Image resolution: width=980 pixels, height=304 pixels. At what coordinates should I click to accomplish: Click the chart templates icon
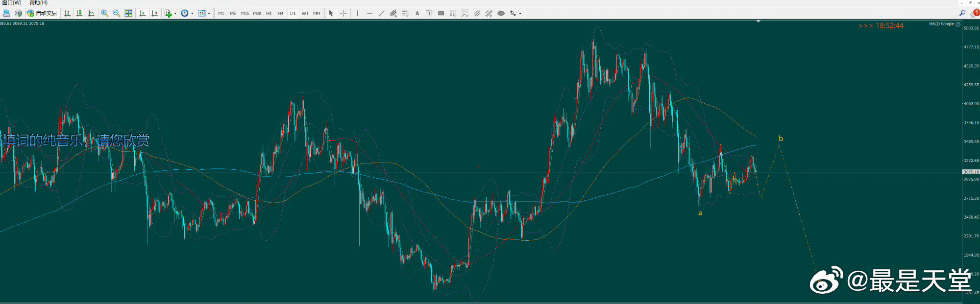(201, 13)
